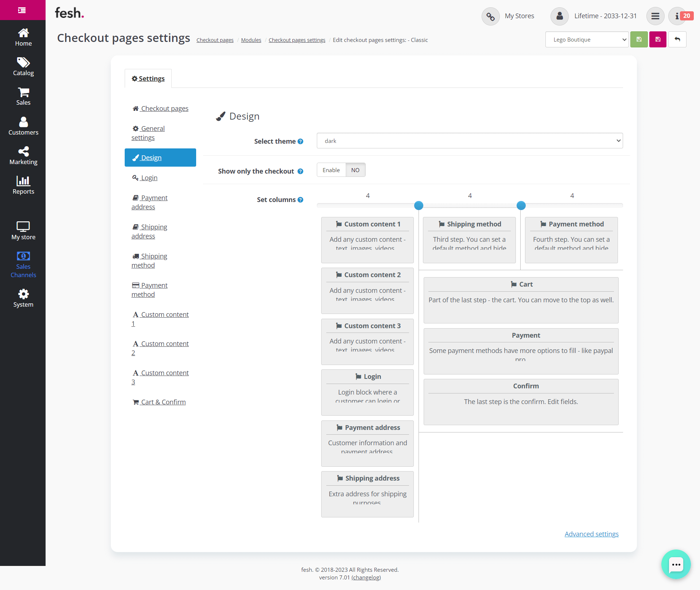The height and width of the screenshot is (590, 700).
Task: Open the chat bubble widget
Action: pos(676,564)
